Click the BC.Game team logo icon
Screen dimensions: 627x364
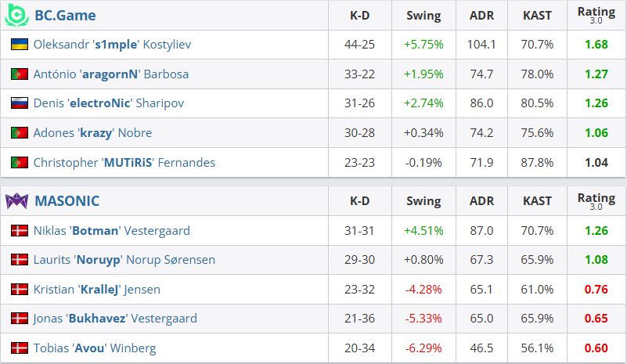tap(16, 15)
